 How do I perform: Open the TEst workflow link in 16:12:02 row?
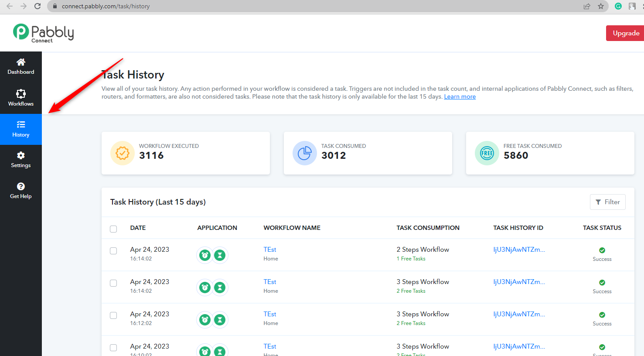[x=270, y=314]
